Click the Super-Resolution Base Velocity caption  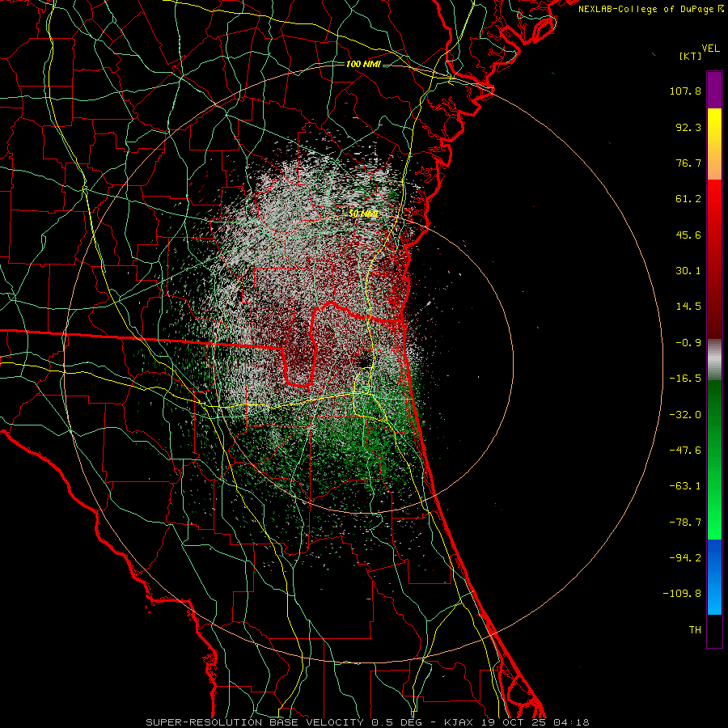tap(368, 722)
